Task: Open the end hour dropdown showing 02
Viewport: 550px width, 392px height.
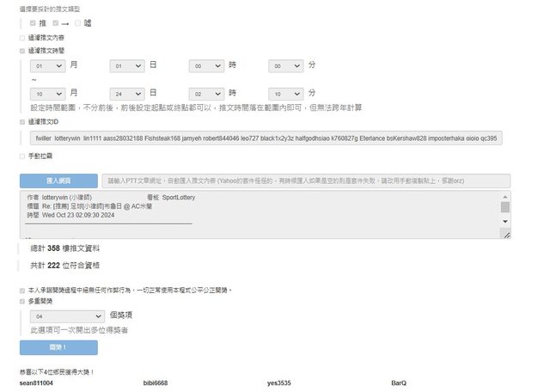Action: (207, 93)
